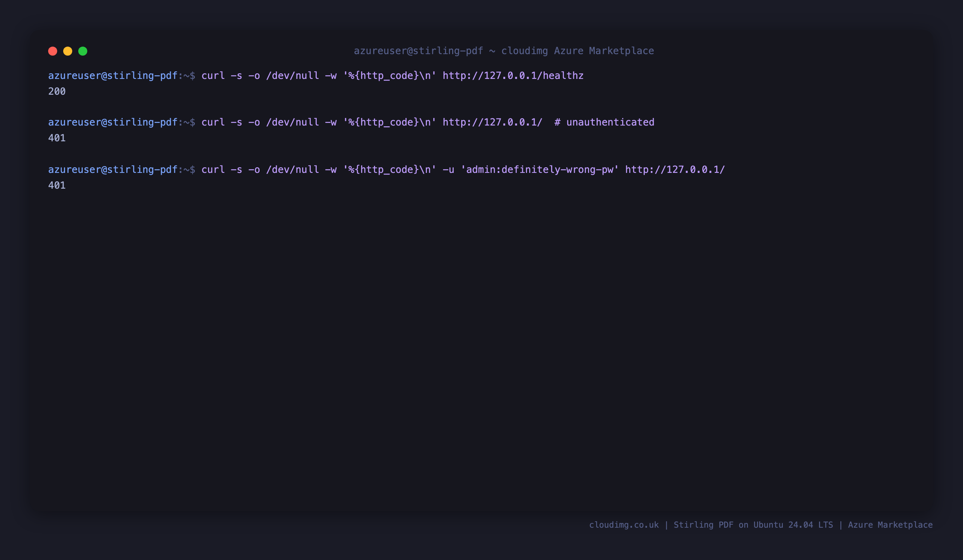The height and width of the screenshot is (560, 963).
Task: Click the prompt on the unauthenticated command line
Action: [x=122, y=122]
